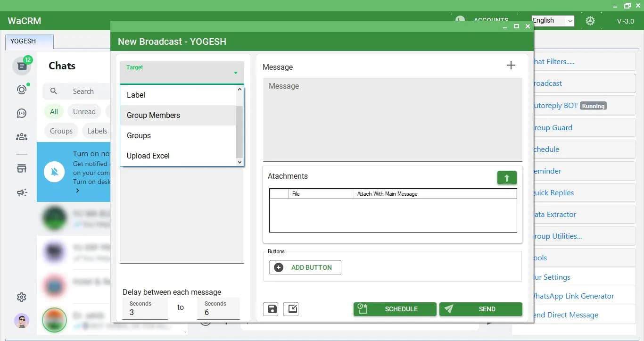The width and height of the screenshot is (644, 341).
Task: Click the ADD BUTTON button
Action: click(x=305, y=267)
